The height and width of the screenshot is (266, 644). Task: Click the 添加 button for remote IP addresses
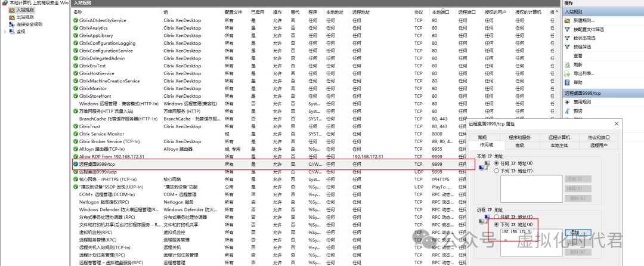[578, 233]
